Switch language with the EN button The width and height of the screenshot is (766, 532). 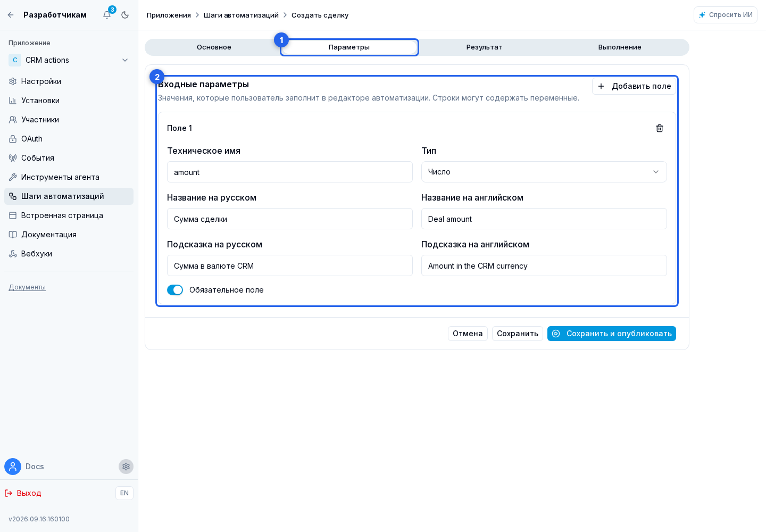click(124, 493)
